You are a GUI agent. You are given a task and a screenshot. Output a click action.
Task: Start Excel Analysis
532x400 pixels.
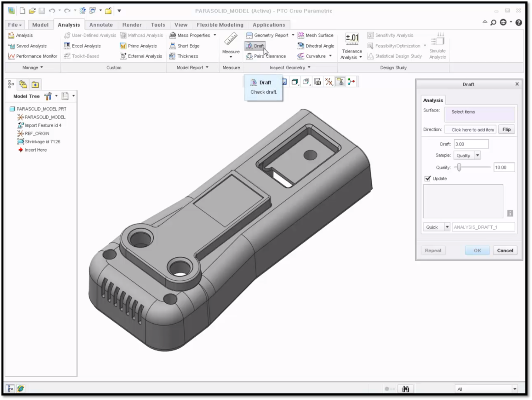coord(82,46)
